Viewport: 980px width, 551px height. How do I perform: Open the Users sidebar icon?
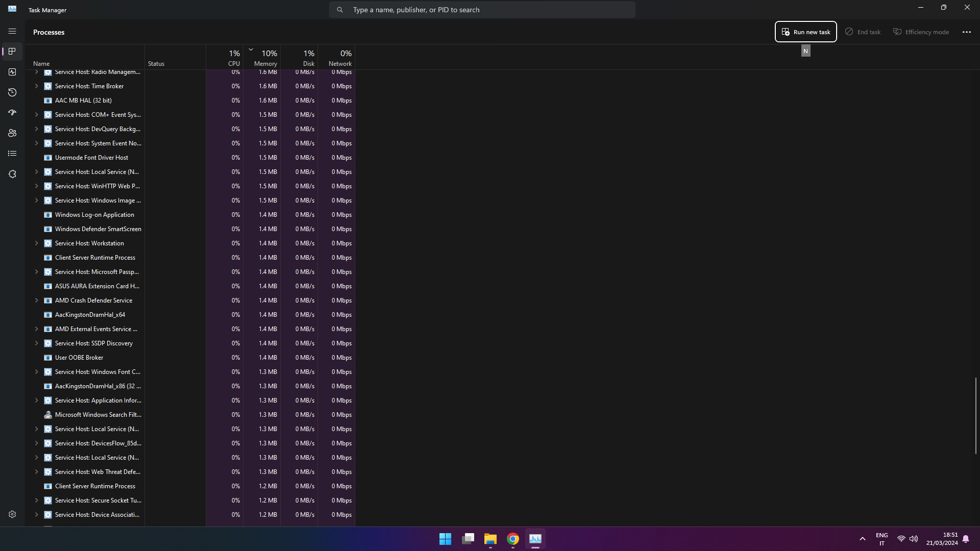(x=12, y=133)
